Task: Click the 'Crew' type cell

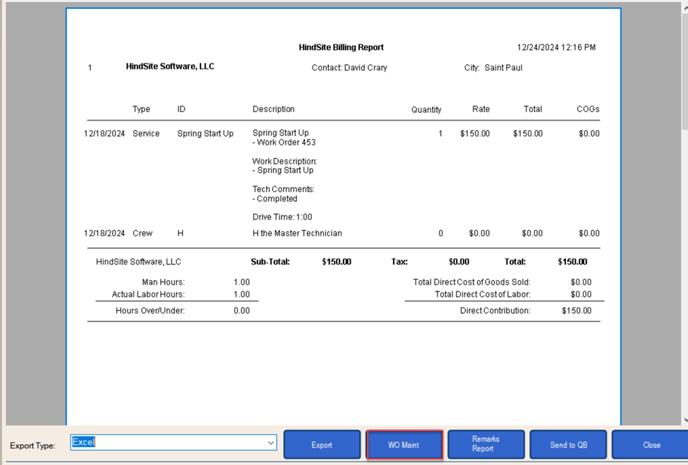Action: click(143, 233)
